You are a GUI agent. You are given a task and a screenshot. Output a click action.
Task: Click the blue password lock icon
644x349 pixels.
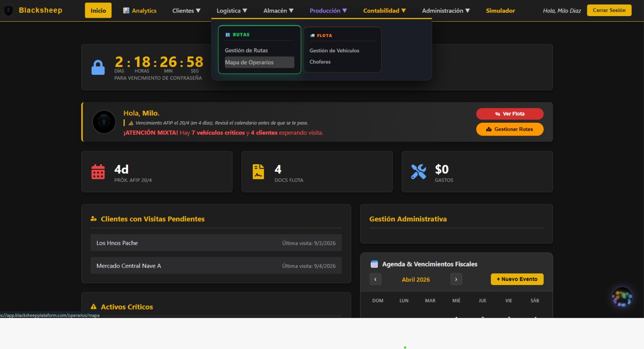click(x=98, y=67)
